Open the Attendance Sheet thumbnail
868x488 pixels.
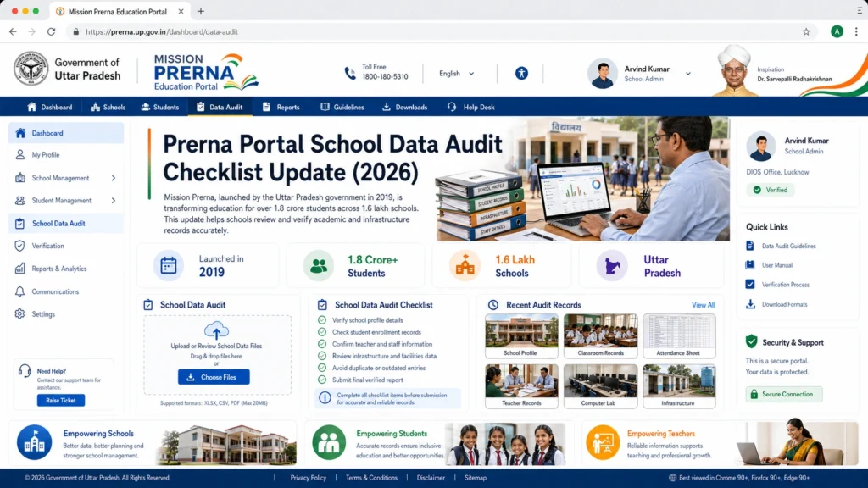pos(679,335)
